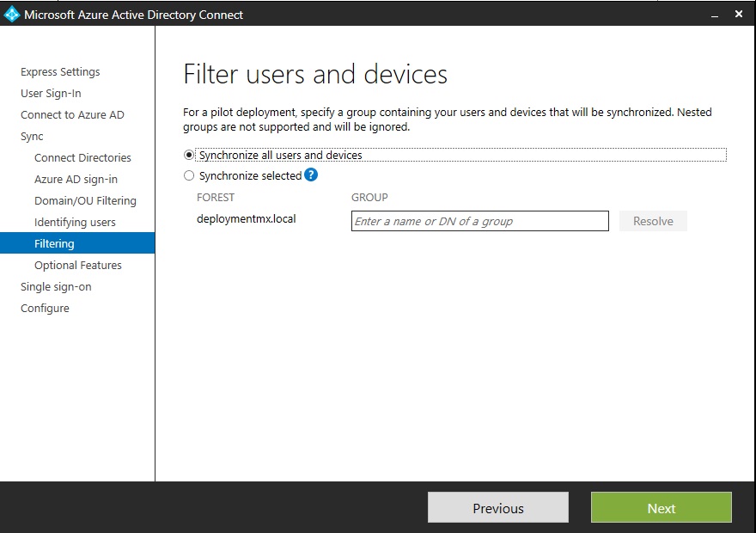
Task: Go to the Next wizard page
Action: tap(661, 508)
